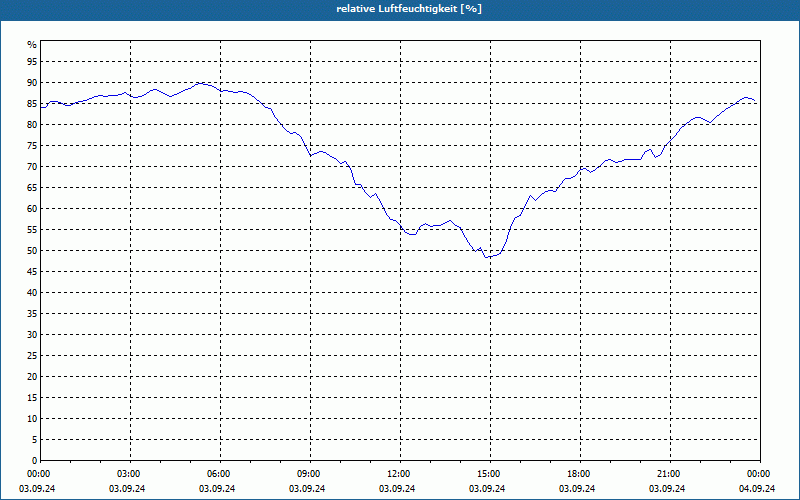
Task: Click the chart title 'relative Luftfeuchtigkeit [%]'
Action: 409,9
